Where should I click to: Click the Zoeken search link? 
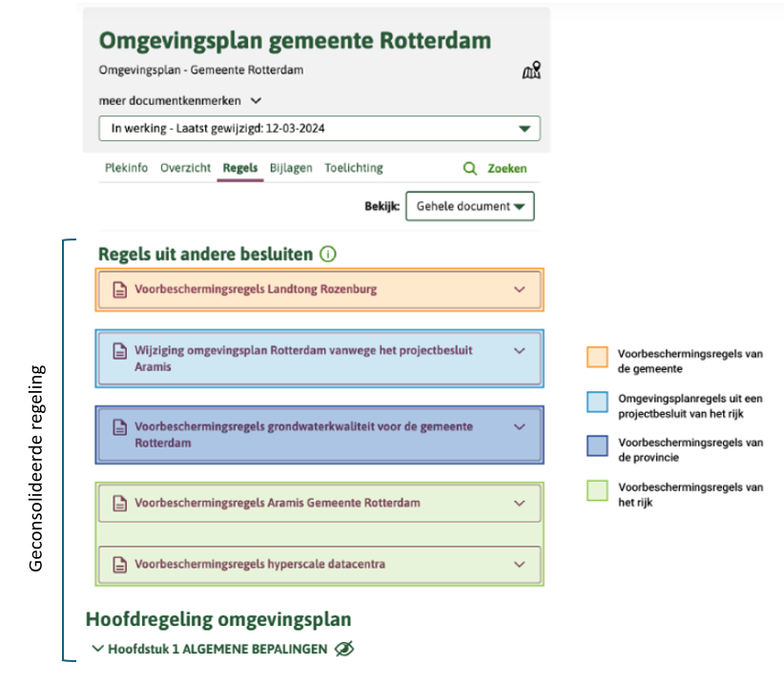[x=506, y=168]
